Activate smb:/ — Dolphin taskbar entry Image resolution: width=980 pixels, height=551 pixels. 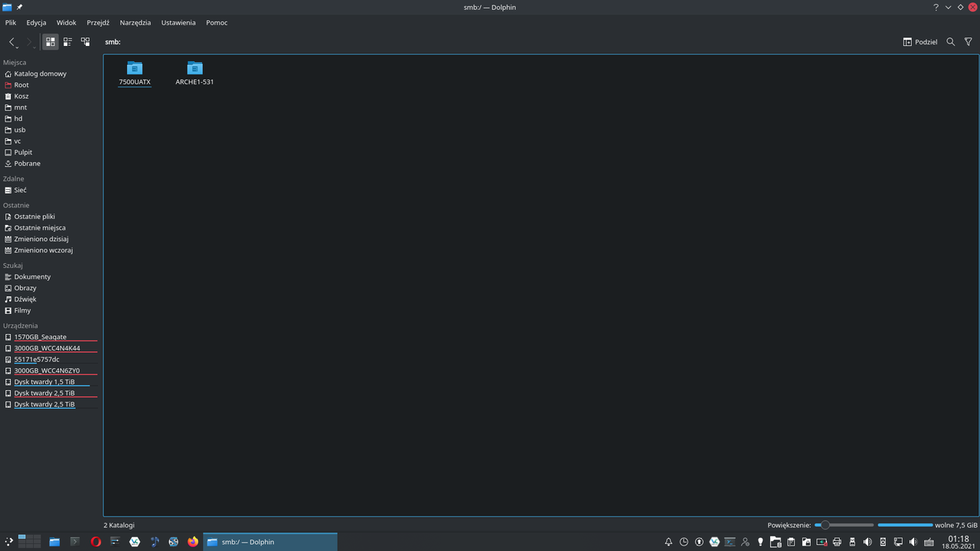click(x=270, y=542)
